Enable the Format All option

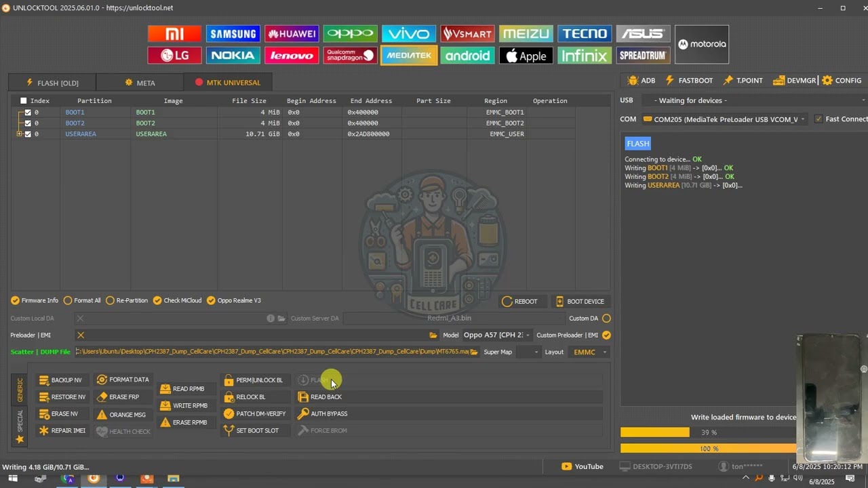pos(82,300)
